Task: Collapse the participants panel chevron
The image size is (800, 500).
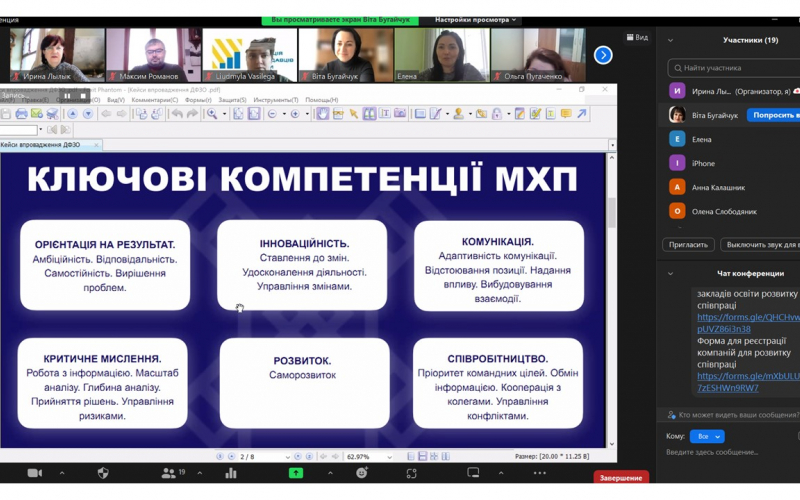Action: [x=670, y=40]
